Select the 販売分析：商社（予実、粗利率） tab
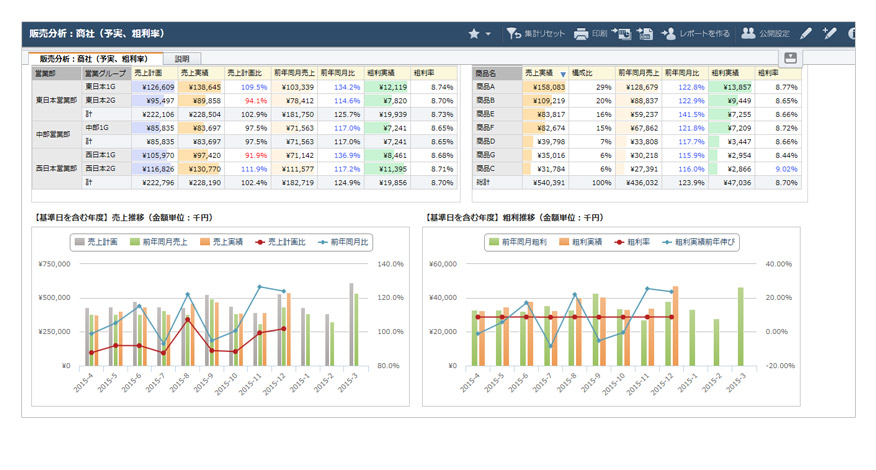 click(x=94, y=59)
